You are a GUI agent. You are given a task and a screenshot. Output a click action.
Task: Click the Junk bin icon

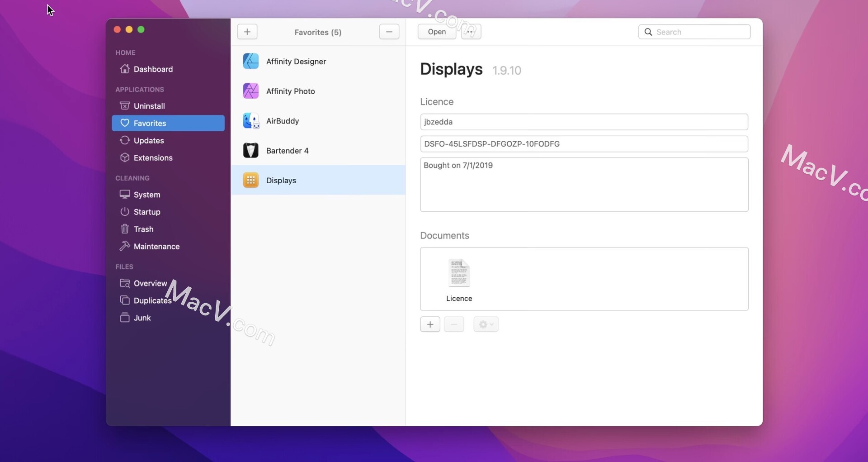125,318
